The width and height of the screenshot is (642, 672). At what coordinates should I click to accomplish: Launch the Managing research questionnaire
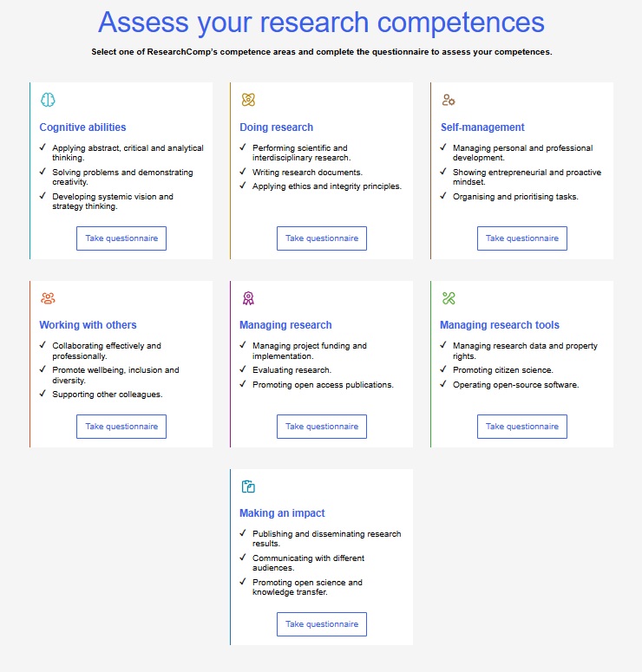(322, 427)
